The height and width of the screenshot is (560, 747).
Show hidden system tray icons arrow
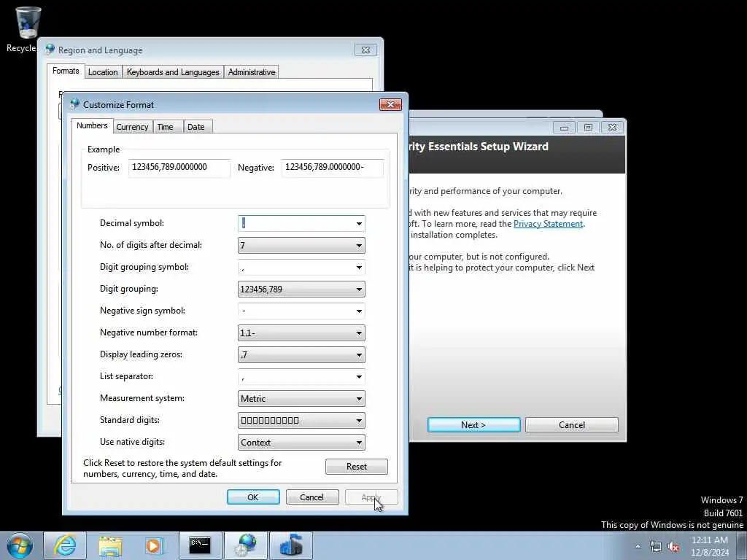[638, 546]
